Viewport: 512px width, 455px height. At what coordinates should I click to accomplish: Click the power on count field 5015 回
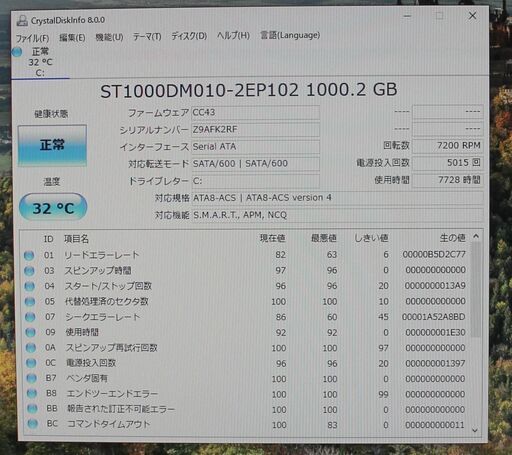pyautogui.click(x=448, y=163)
